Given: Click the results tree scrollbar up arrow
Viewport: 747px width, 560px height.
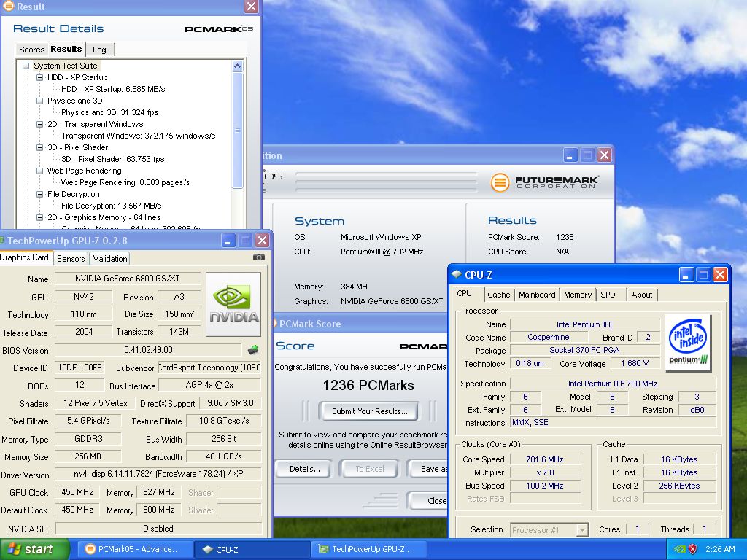Looking at the screenshot, I should (x=238, y=66).
